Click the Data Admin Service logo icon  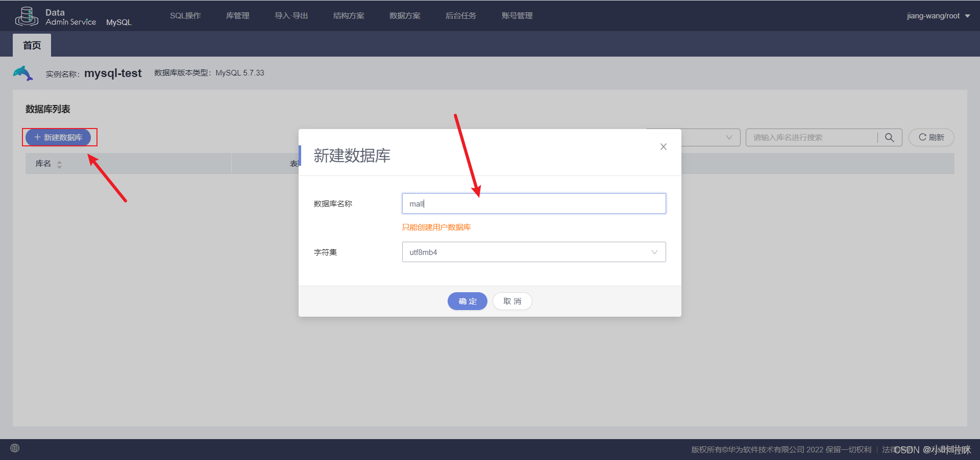tap(27, 16)
